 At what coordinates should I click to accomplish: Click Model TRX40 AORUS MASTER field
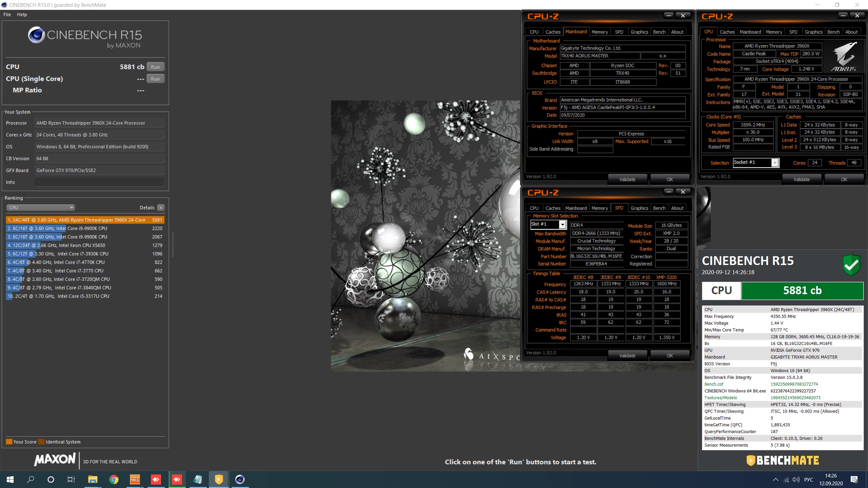599,56
